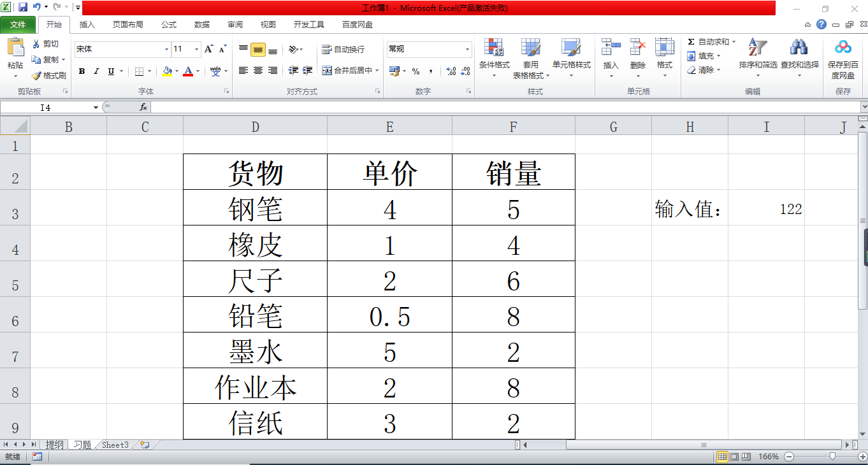Open the font color dropdown arrow

click(198, 71)
